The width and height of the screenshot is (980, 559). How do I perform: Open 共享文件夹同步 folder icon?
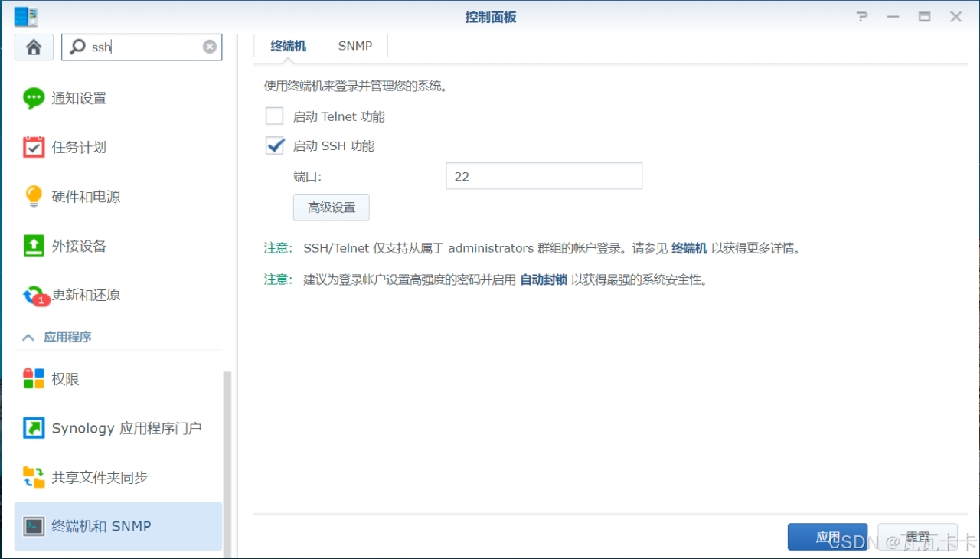pos(34,477)
